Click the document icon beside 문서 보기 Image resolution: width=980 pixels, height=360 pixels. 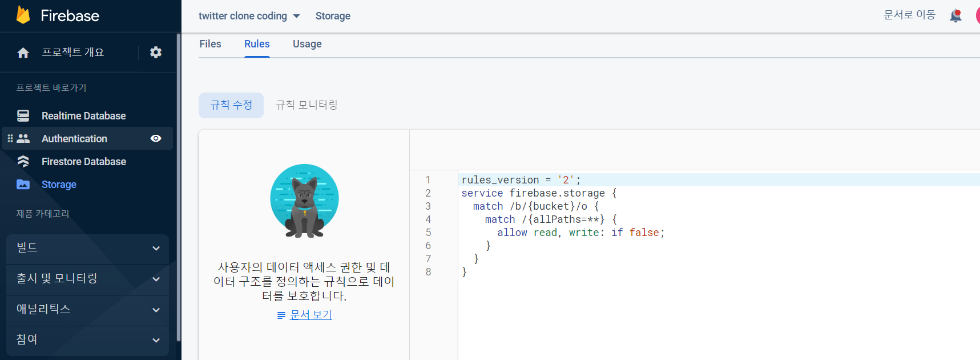click(x=281, y=315)
